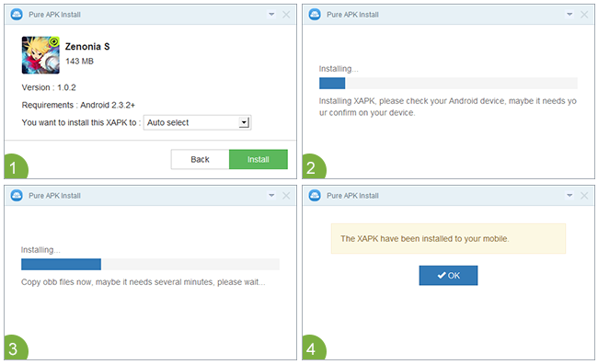Open the title bar dropdown arrow in the step 1 window
Screen dimensions: 598x364
[x=271, y=15]
